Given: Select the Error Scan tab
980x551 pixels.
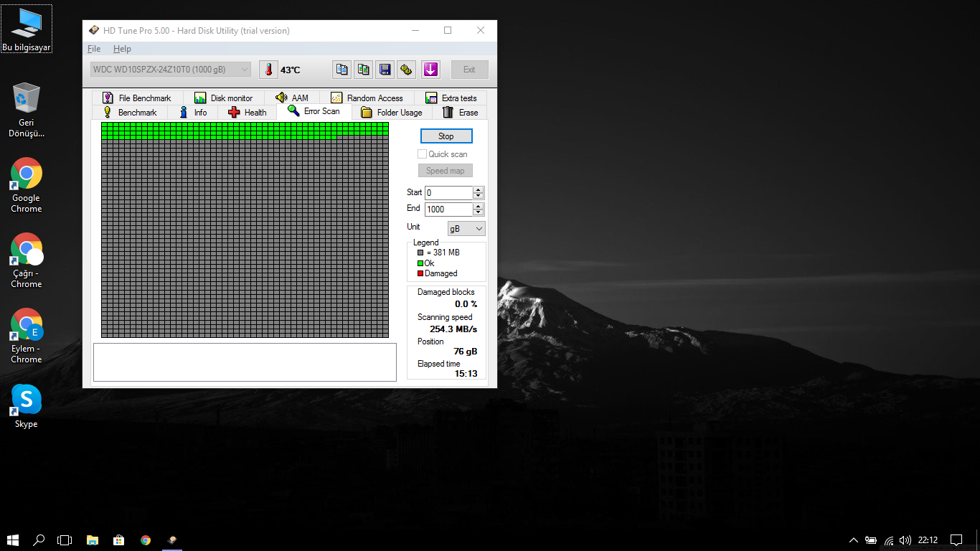Looking at the screenshot, I should coord(314,110).
